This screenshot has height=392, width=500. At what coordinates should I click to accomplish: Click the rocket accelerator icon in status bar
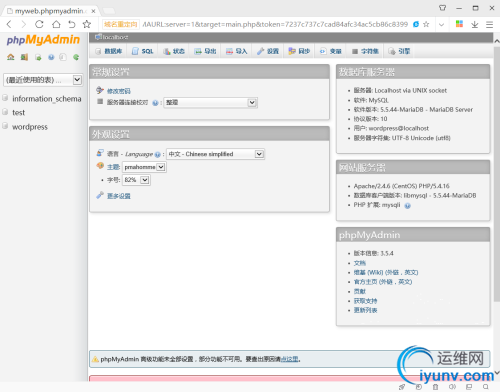[402, 387]
